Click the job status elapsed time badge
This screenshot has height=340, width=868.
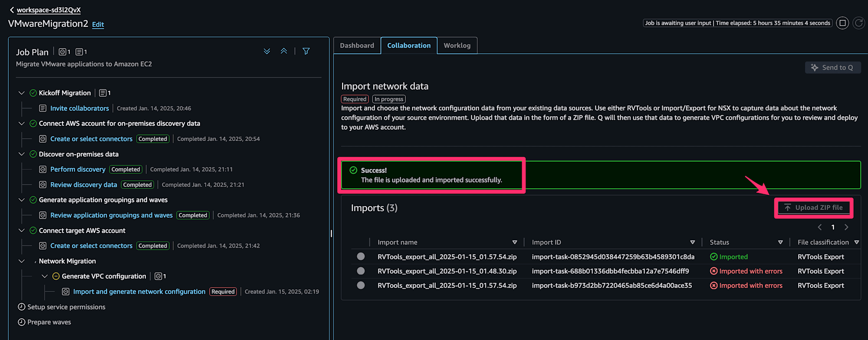pyautogui.click(x=737, y=23)
